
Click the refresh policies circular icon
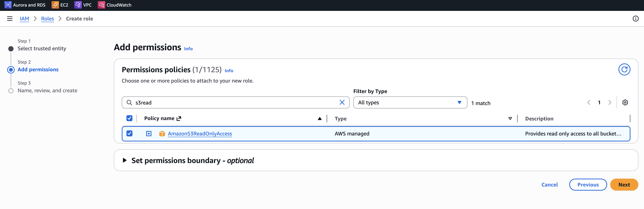(624, 69)
